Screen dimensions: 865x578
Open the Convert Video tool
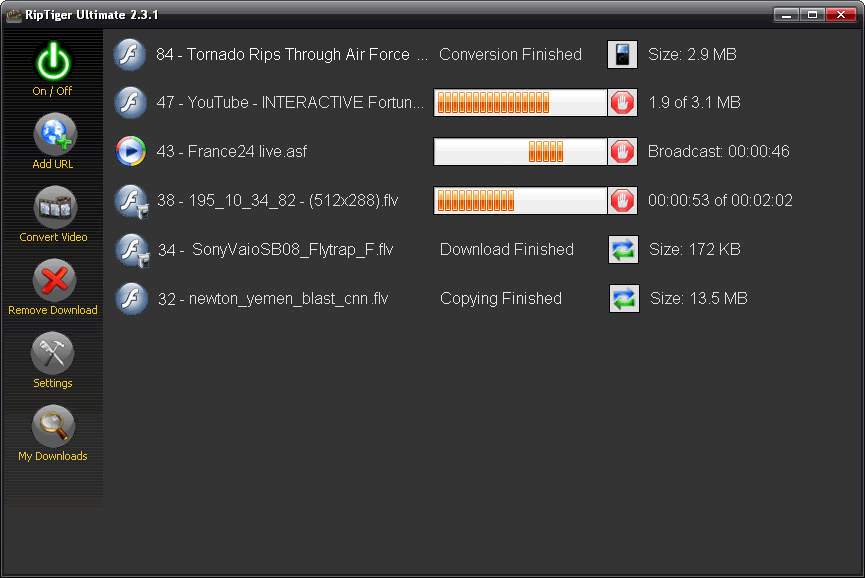pos(54,207)
